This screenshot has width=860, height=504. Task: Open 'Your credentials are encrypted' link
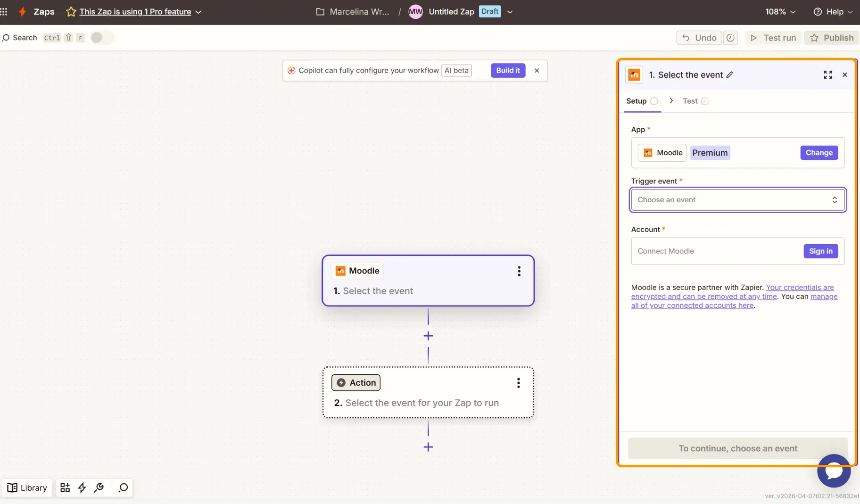click(733, 292)
